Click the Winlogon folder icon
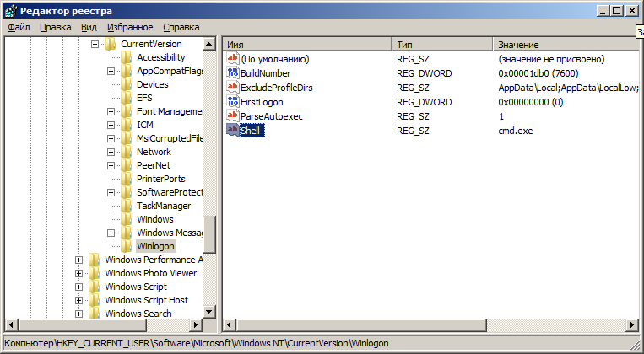 tap(127, 246)
